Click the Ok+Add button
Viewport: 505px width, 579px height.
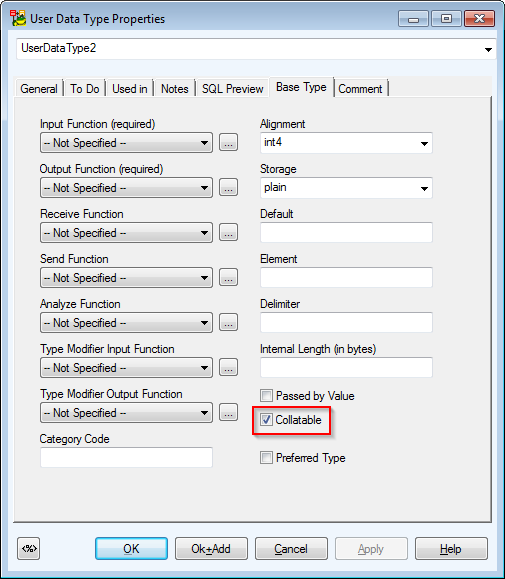click(211, 549)
